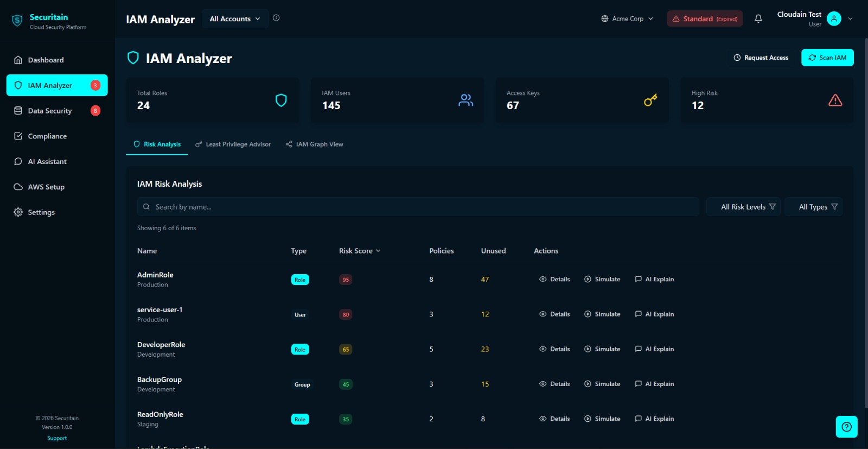Viewport: 868px width, 449px height.
Task: Select the ReadOnlyRole name
Action: click(x=160, y=414)
